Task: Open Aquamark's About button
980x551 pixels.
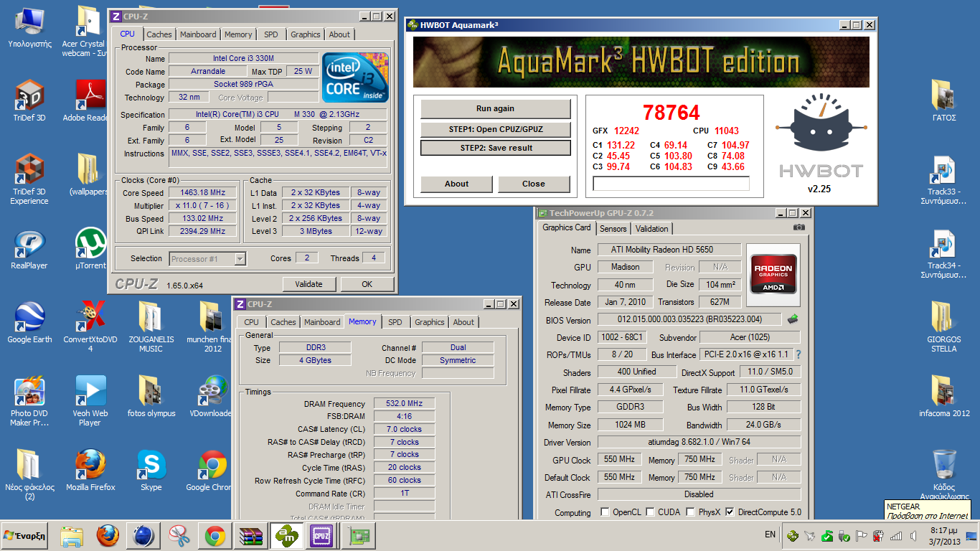Action: coord(456,184)
